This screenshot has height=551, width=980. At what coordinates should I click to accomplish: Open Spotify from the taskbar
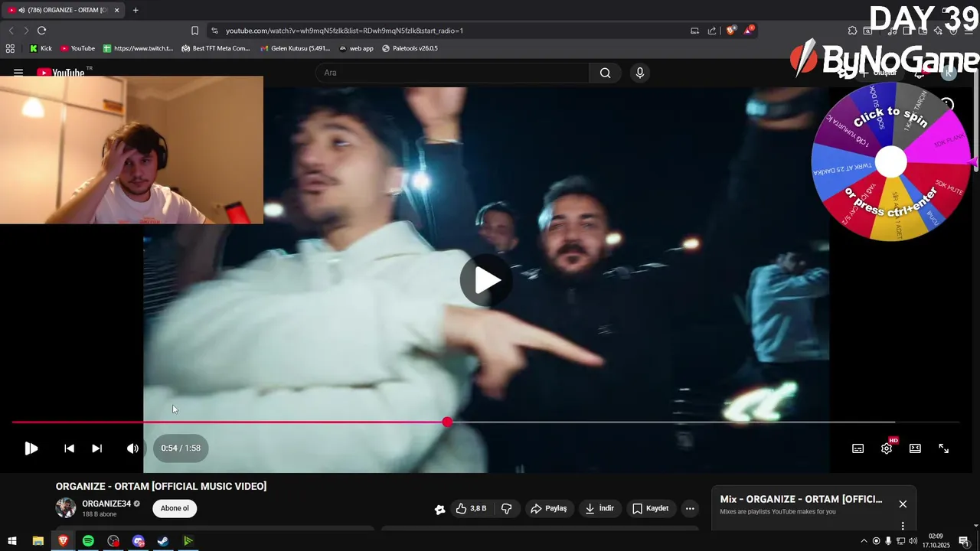click(x=88, y=541)
